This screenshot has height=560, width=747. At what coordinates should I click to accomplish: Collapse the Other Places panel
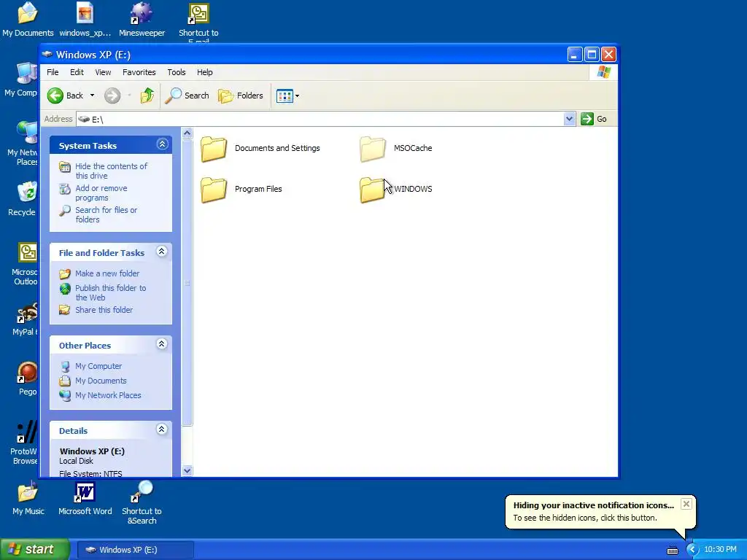point(162,344)
